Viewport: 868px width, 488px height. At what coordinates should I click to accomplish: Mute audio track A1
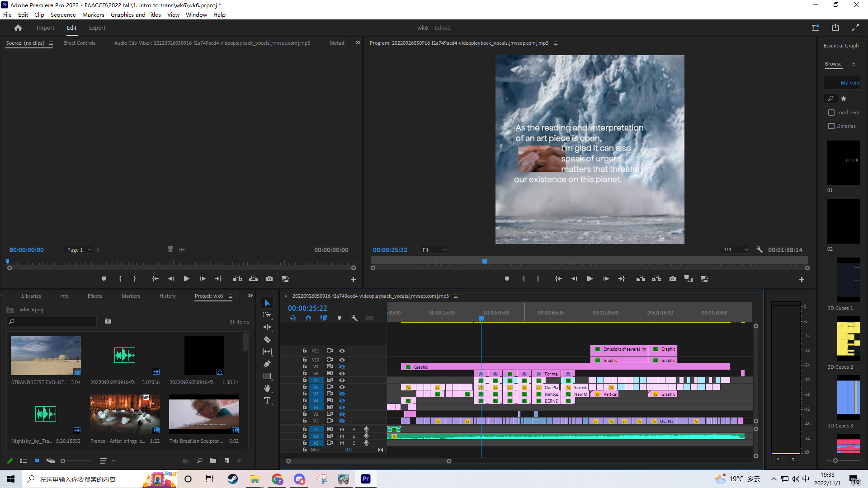coord(342,429)
